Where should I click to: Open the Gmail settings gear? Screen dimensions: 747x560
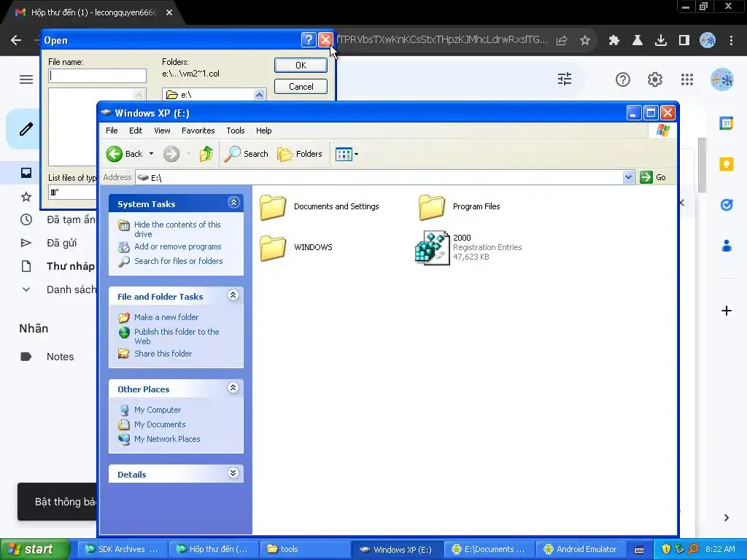pyautogui.click(x=655, y=79)
